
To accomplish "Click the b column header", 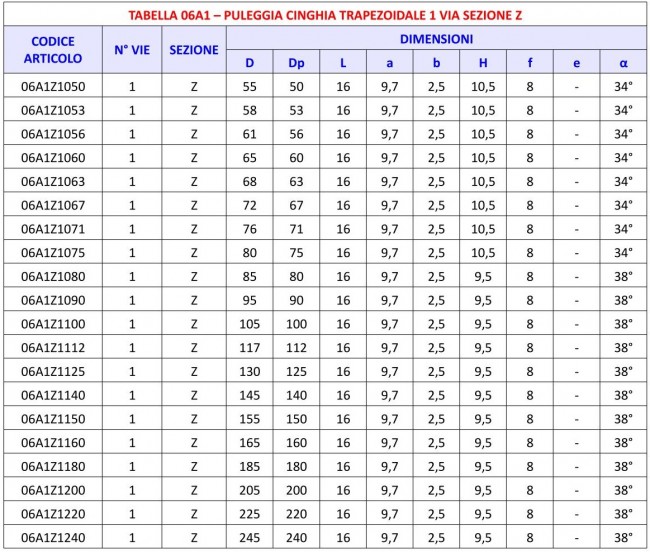I will pos(437,63).
